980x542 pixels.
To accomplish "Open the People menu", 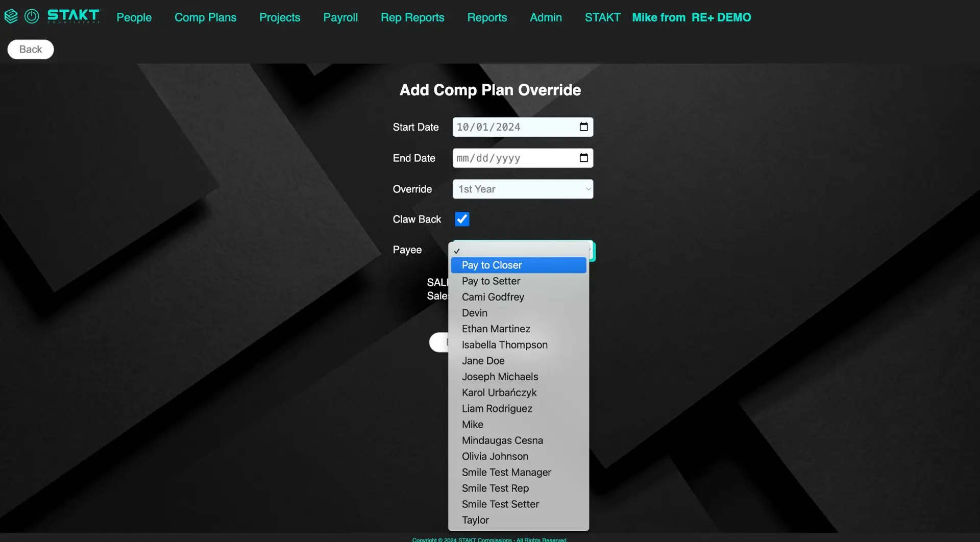I will point(134,17).
